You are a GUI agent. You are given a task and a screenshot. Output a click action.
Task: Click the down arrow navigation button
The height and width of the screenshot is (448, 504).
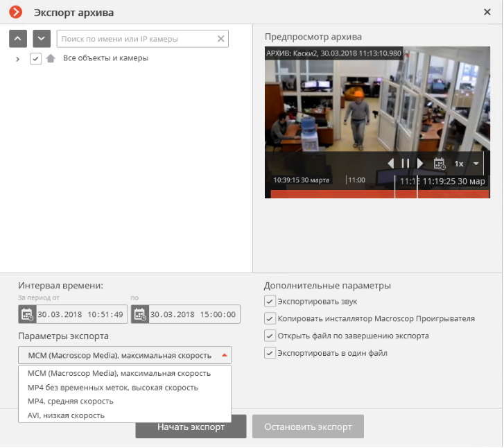(x=42, y=39)
